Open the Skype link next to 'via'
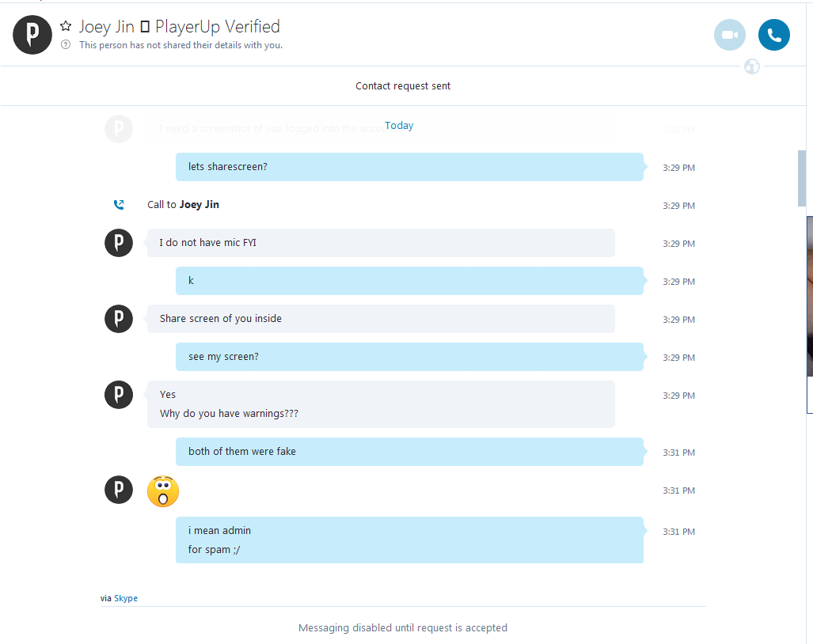 coord(126,598)
